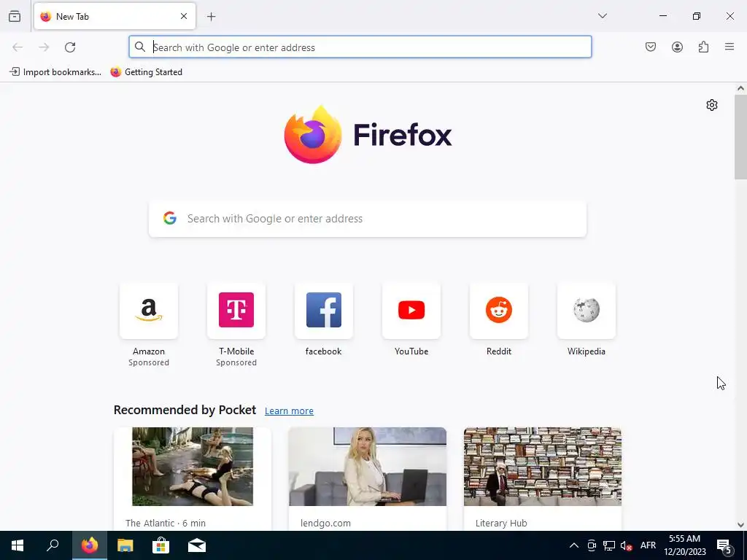747x560 pixels.
Task: Click the Meet Now tray icon
Action: 591,545
